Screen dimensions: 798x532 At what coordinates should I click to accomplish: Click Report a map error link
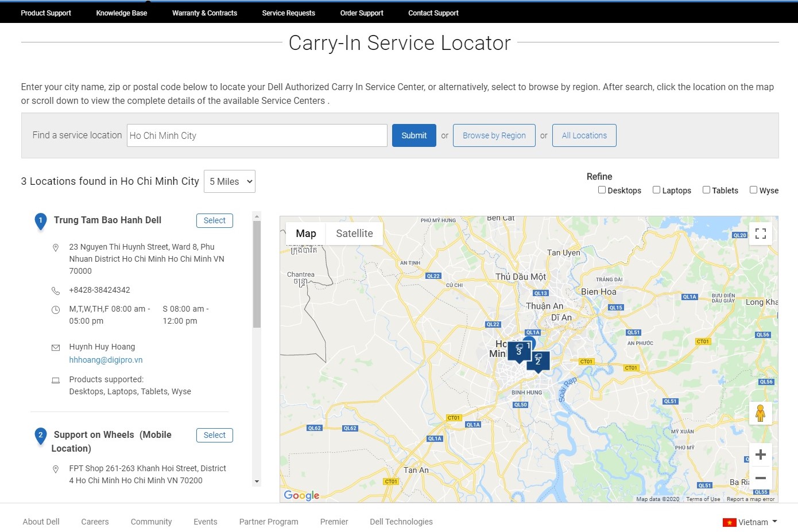750,499
